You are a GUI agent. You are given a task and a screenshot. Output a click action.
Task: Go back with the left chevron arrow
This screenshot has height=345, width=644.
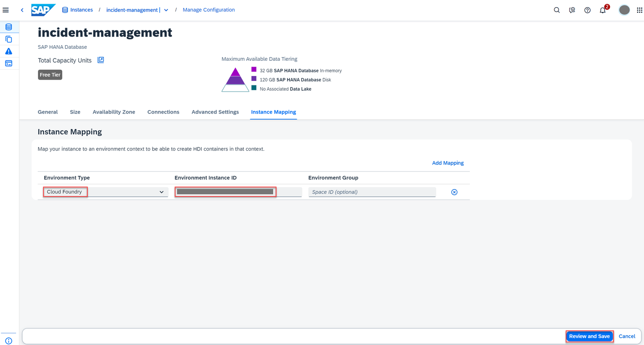point(22,10)
